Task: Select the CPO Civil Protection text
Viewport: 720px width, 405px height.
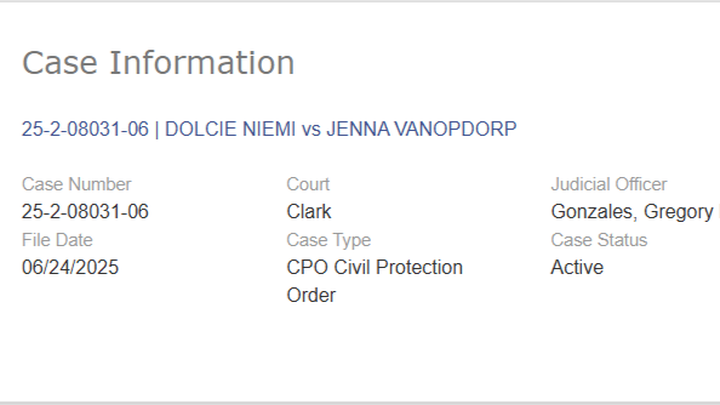Action: (374, 268)
